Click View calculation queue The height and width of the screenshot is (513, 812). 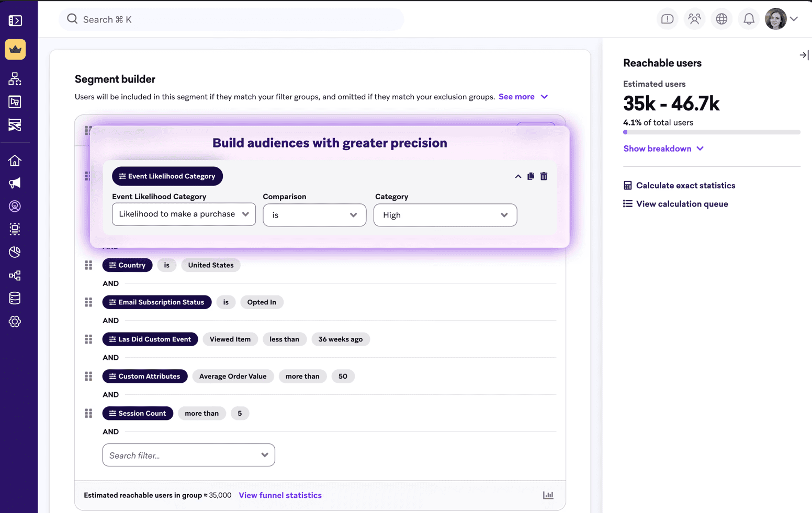tap(675, 204)
